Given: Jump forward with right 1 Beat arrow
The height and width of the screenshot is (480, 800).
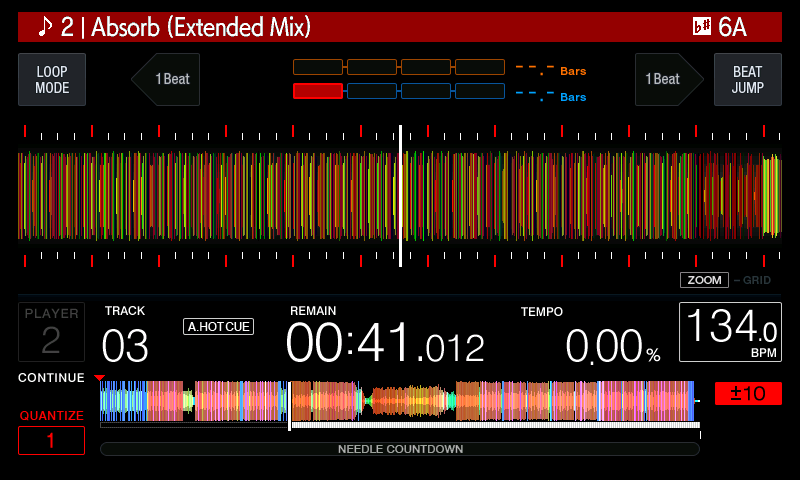Looking at the screenshot, I should click(x=669, y=80).
